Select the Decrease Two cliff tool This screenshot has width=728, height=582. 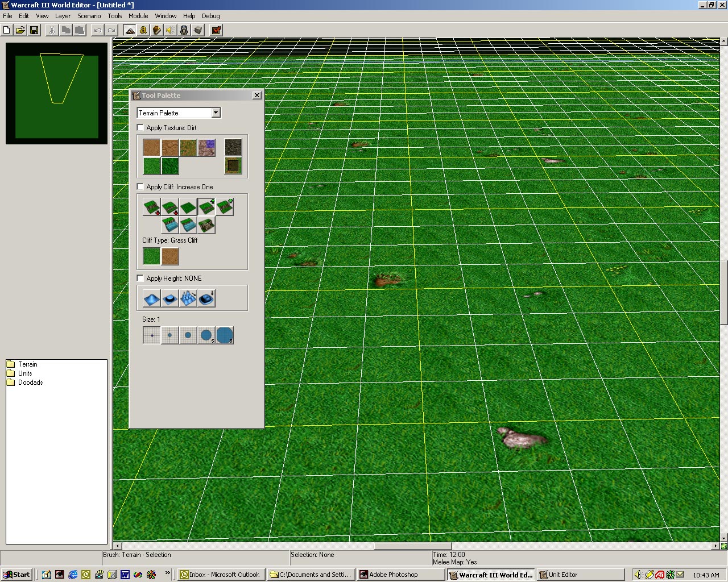pyautogui.click(x=152, y=207)
